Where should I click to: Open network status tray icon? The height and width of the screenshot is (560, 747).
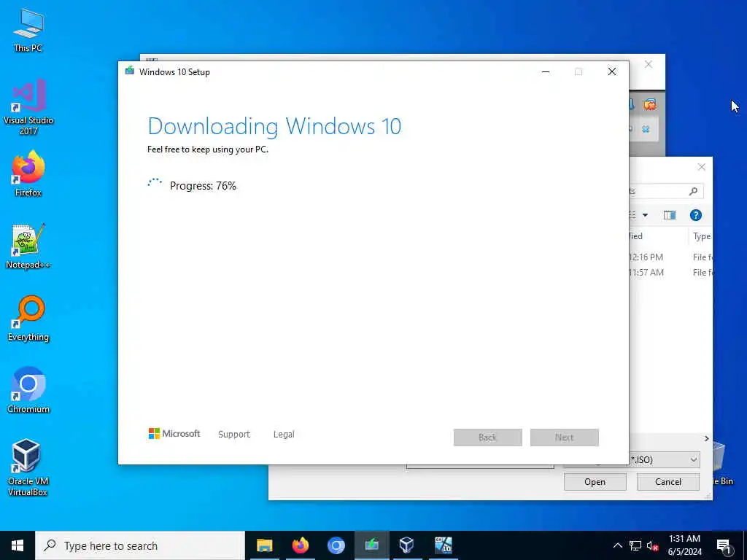[635, 545]
